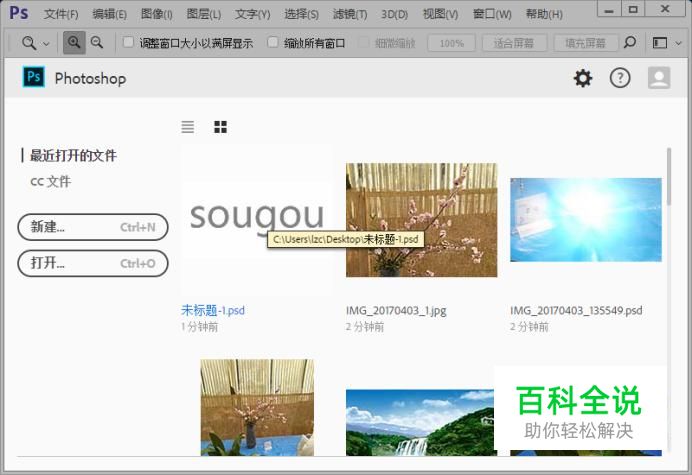
Task: Click the workspace switcher icon
Action: pos(660,43)
